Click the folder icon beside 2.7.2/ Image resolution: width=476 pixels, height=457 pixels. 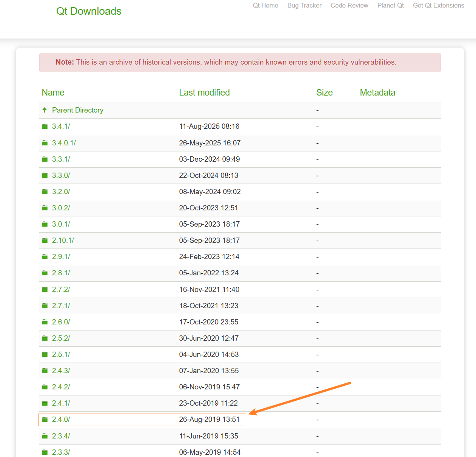click(x=45, y=289)
